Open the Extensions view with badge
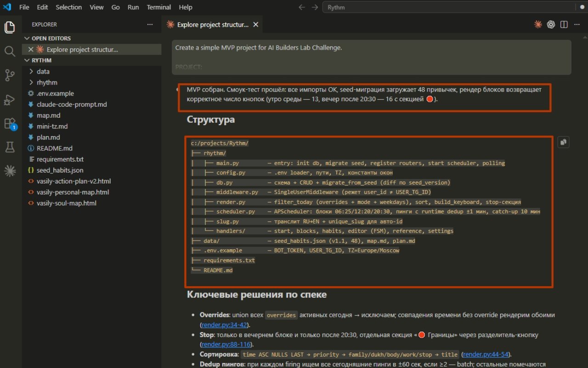588x368 pixels. (x=10, y=123)
